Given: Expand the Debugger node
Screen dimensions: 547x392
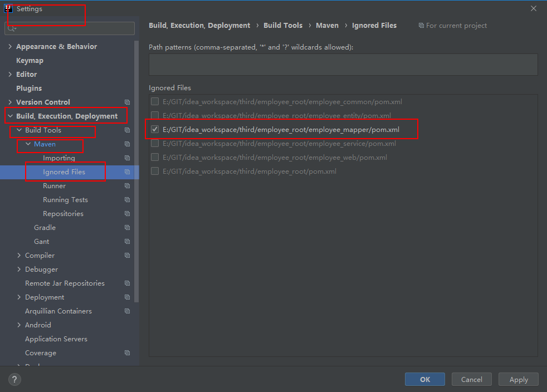Looking at the screenshot, I should click(x=19, y=269).
